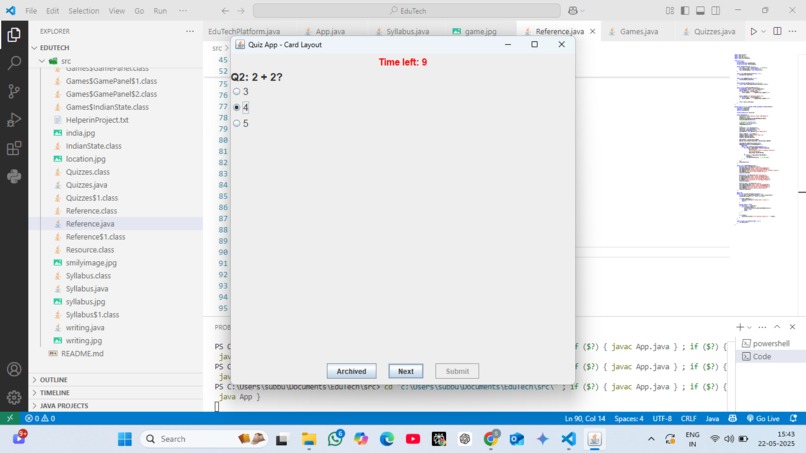Viewport: 806px width, 453px height.
Task: Toggle the primary side bar layout icon
Action: (x=685, y=11)
